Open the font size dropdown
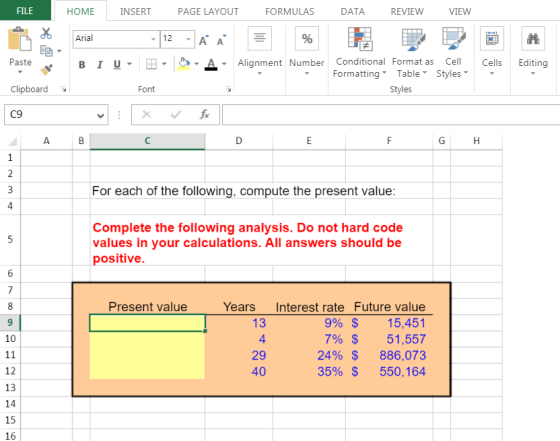 tap(188, 39)
